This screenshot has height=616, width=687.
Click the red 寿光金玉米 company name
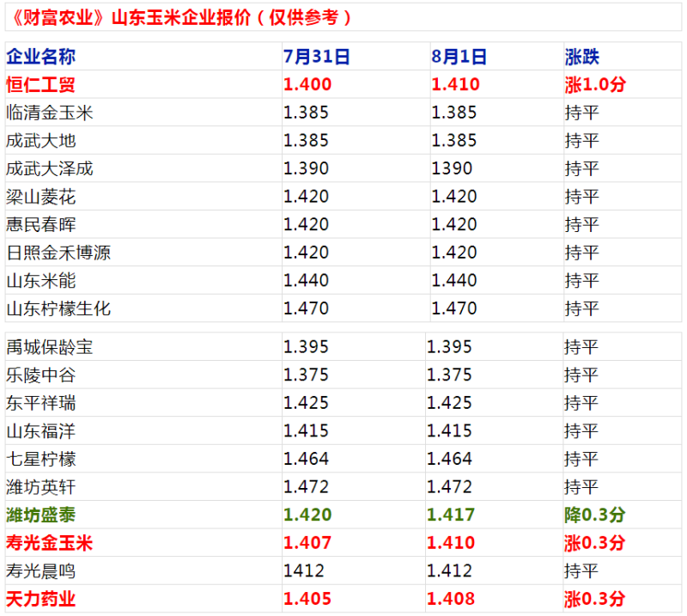point(49,543)
